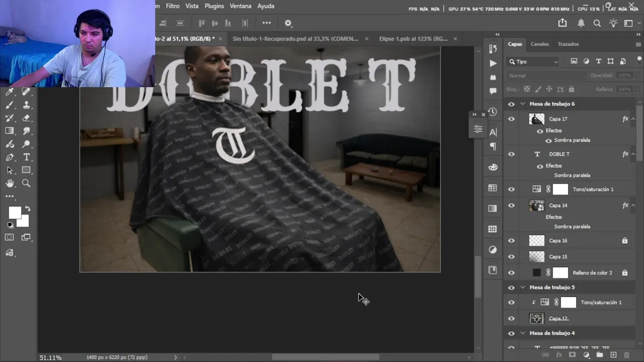This screenshot has width=644, height=362.
Task: Select the Brush tool
Action: click(x=10, y=105)
